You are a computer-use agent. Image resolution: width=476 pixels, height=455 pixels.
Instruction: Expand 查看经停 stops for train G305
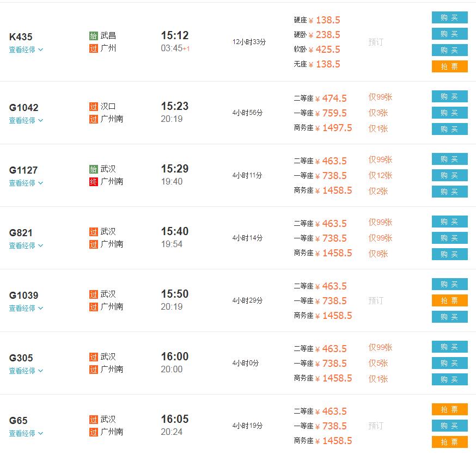26,371
